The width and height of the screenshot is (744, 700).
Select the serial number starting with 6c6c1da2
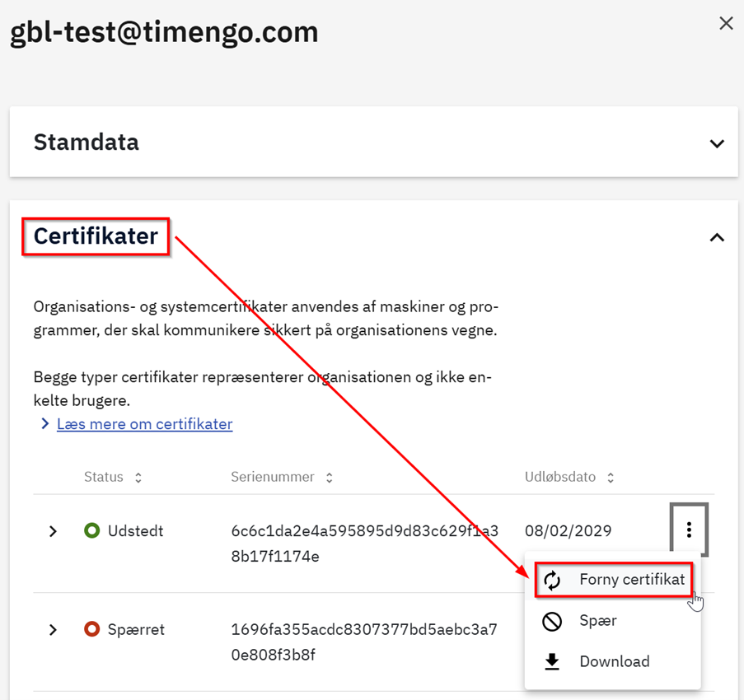coord(364,544)
